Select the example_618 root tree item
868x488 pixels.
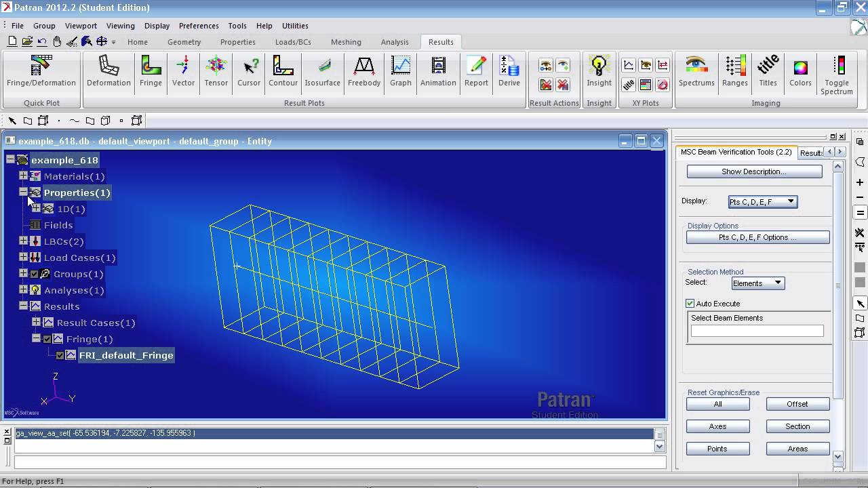64,160
